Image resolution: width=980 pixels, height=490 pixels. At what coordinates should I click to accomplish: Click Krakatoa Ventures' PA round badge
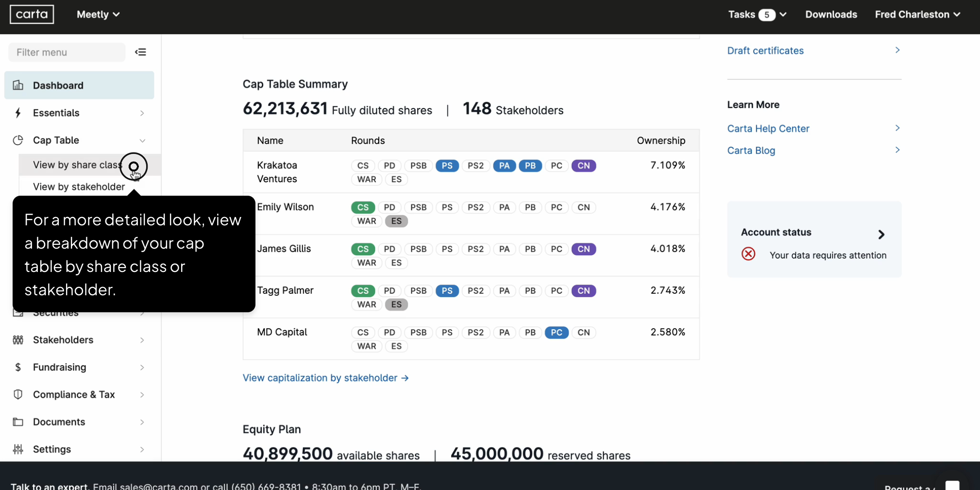point(505,166)
